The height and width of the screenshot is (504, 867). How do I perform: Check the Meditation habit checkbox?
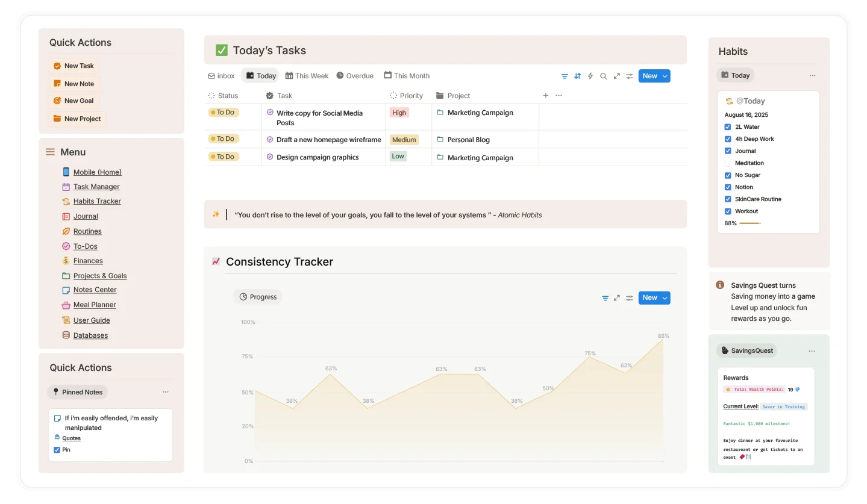(x=728, y=163)
